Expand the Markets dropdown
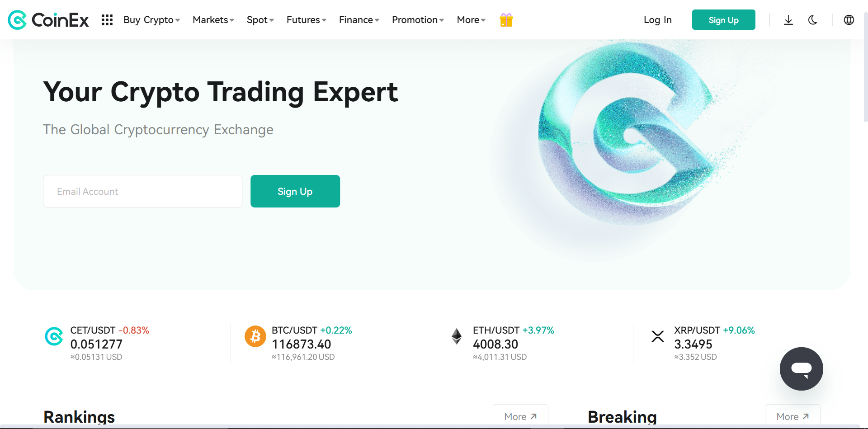Screen dimensions: 868x429 (213, 20)
